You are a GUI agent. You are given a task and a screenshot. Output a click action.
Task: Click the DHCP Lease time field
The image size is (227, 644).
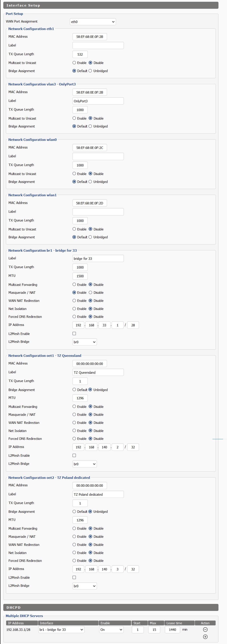(x=172, y=630)
